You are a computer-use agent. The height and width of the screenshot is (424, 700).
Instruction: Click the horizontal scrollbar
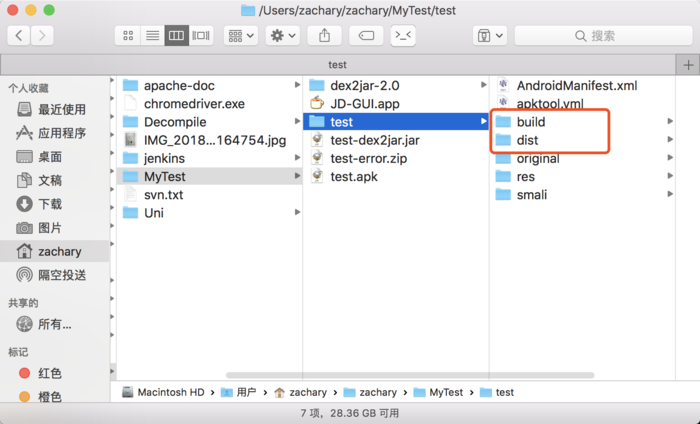[410, 375]
